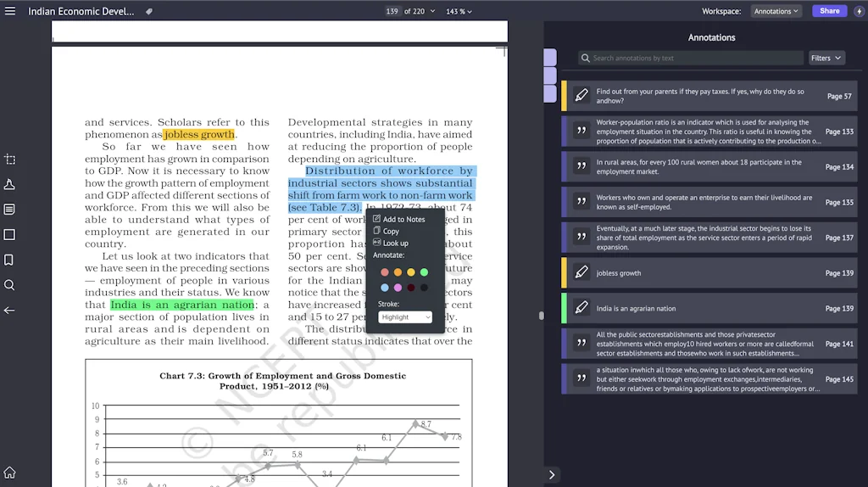Open India is an agrarian nation entry
The height and width of the screenshot is (487, 868).
709,308
